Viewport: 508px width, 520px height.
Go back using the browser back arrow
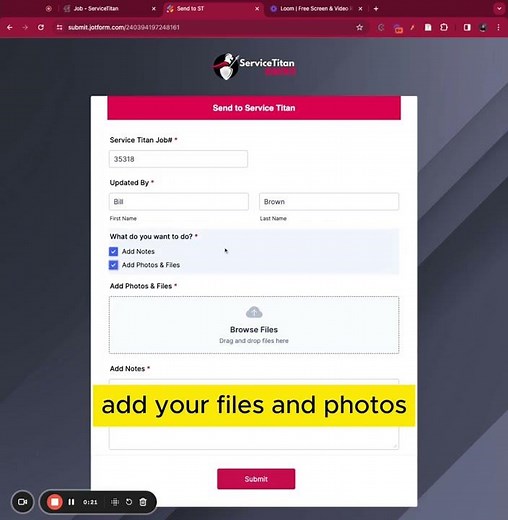(10, 27)
